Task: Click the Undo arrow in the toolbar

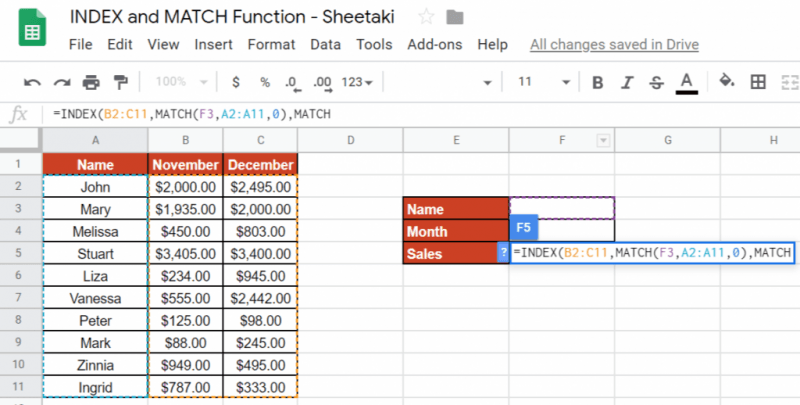Action: click(32, 82)
